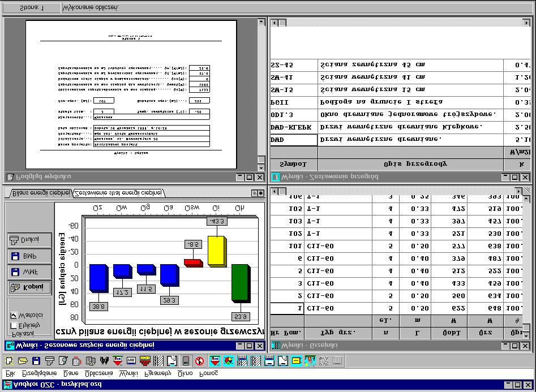Click the cyan room-outline results icon
This screenshot has height=392, width=536.
point(283,360)
